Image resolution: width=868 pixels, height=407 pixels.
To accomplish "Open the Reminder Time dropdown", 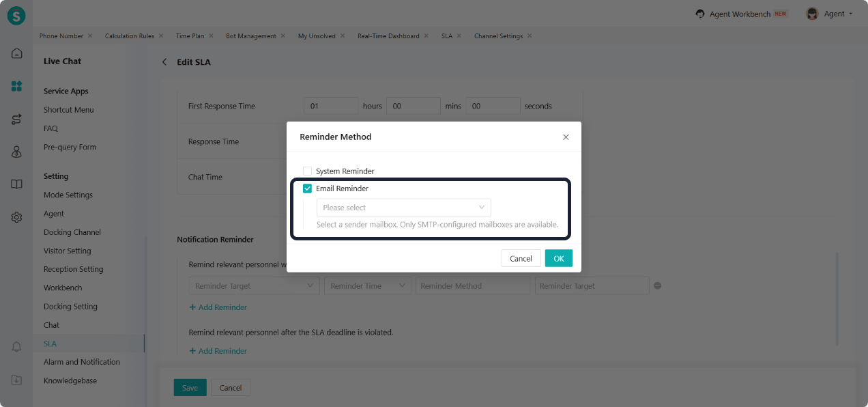I will (x=368, y=286).
